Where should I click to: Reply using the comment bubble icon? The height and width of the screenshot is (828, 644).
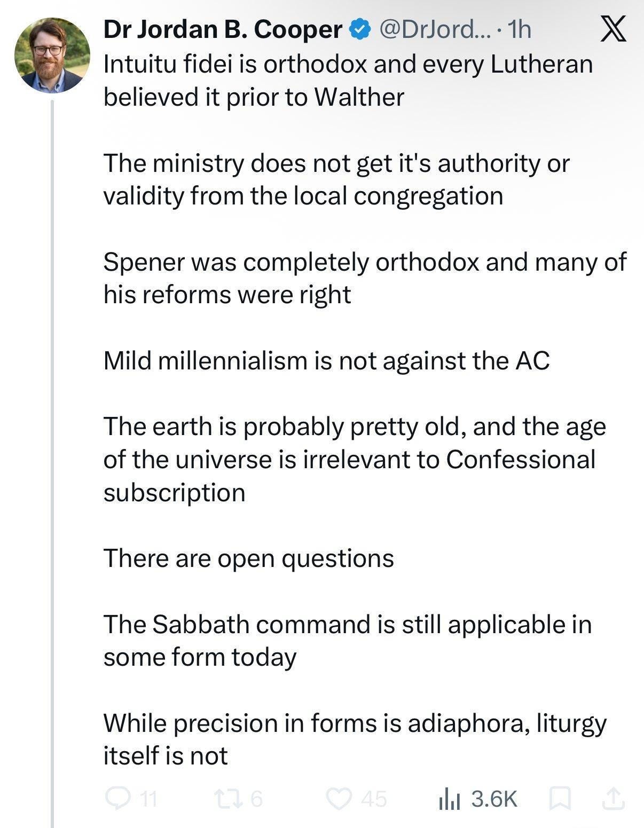[x=116, y=798]
